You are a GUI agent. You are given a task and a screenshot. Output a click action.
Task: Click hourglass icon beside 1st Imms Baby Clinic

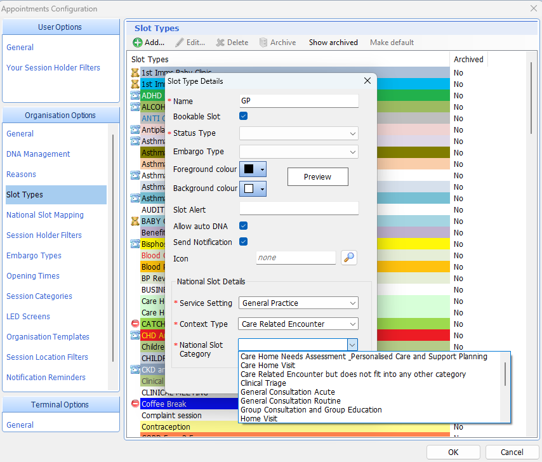[x=135, y=73]
